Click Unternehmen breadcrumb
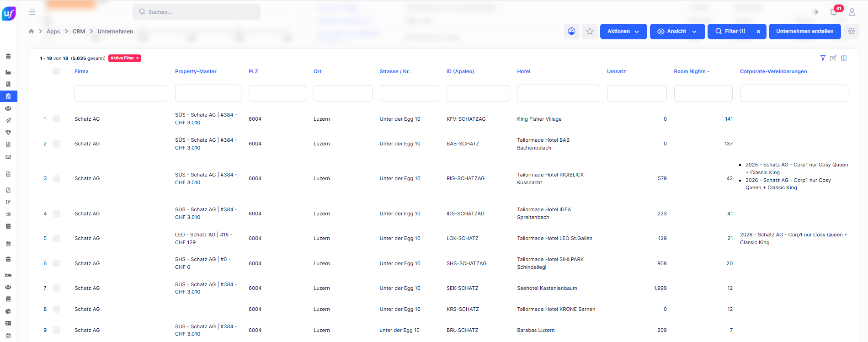Screen dimensions: 868x342 point(115,32)
